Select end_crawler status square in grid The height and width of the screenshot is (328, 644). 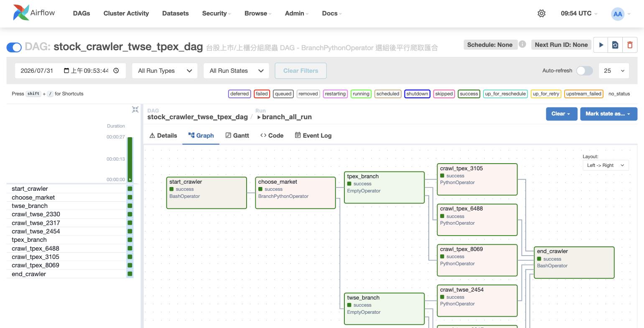(130, 274)
